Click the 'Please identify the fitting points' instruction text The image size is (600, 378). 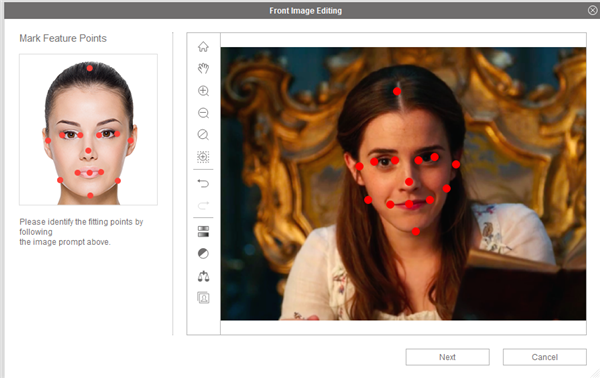point(81,232)
